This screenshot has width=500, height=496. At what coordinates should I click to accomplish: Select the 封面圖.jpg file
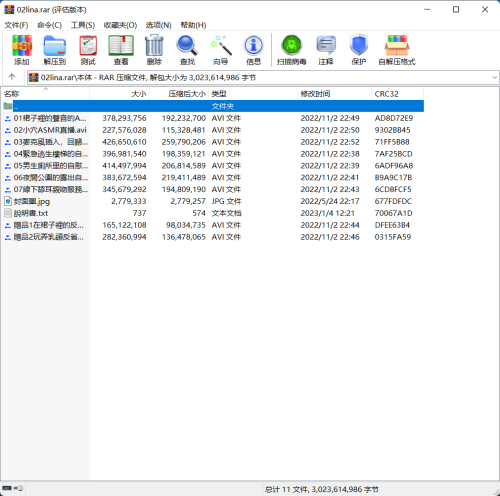point(32,201)
